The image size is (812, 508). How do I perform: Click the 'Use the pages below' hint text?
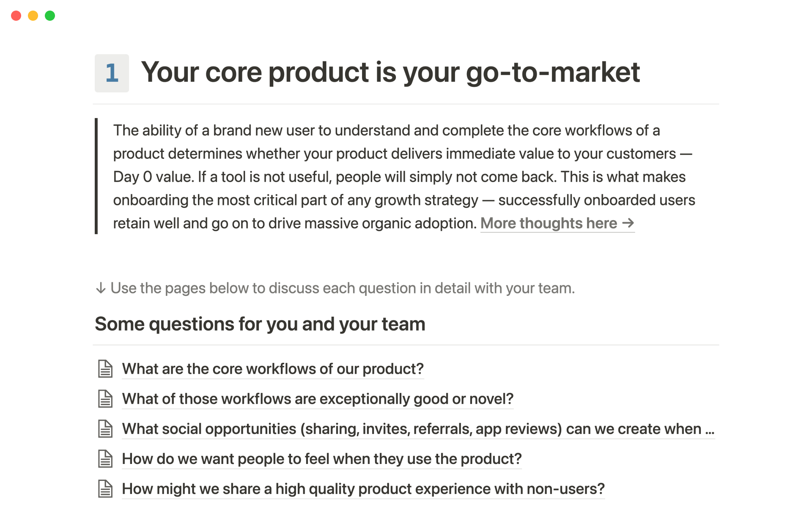pos(343,288)
